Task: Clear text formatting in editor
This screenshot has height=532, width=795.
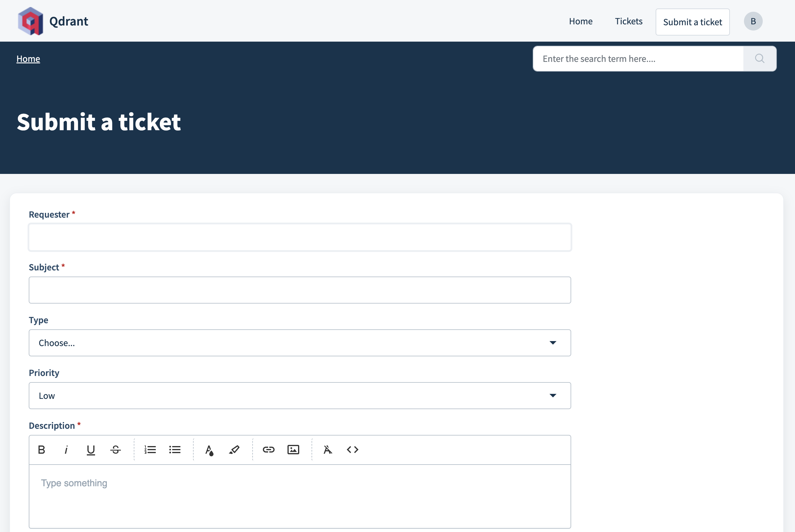Action: pos(328,450)
